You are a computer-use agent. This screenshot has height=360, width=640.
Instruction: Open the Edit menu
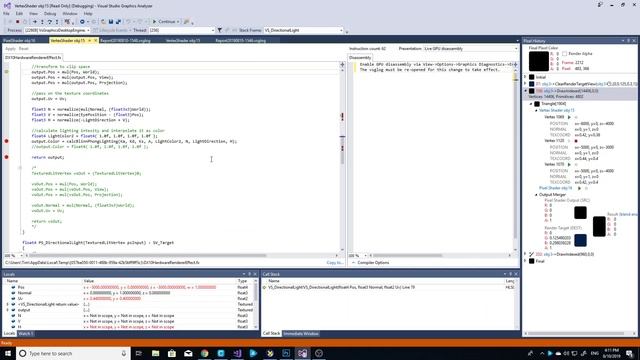point(19,13)
